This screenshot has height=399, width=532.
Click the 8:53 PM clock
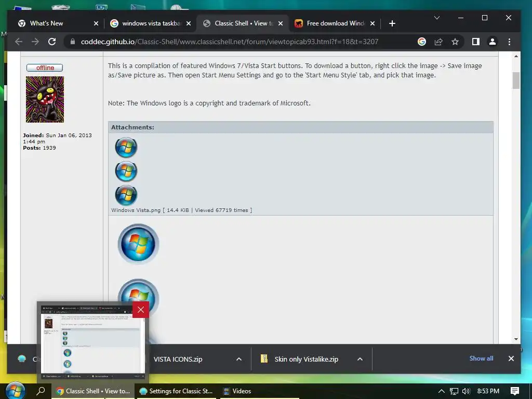488,391
